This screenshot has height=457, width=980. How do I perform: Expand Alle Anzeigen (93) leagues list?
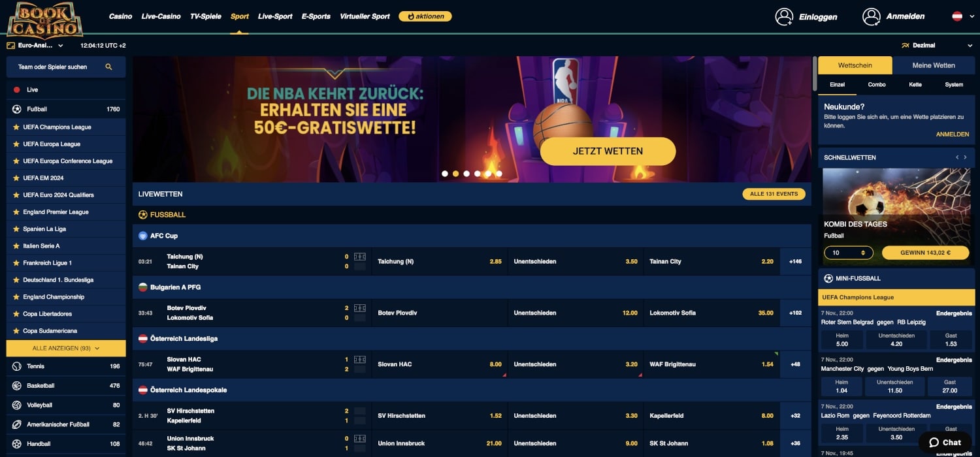click(66, 349)
